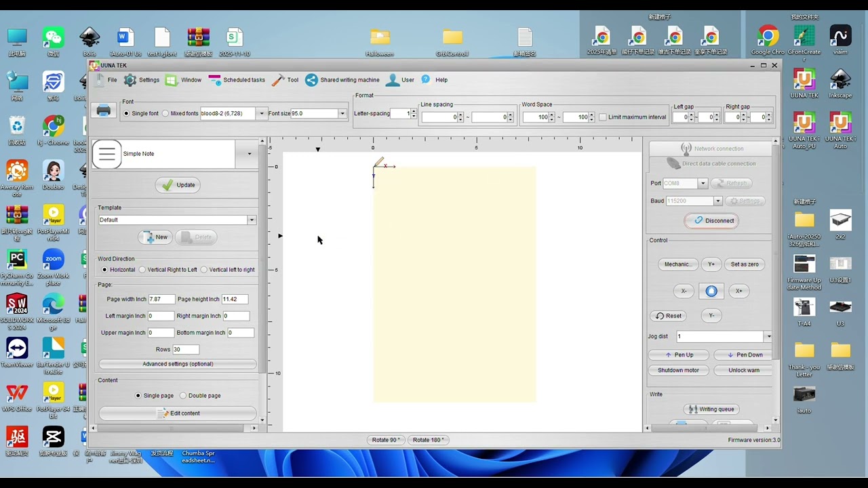This screenshot has height=488, width=868.
Task: Open the Help menu
Action: click(x=434, y=80)
